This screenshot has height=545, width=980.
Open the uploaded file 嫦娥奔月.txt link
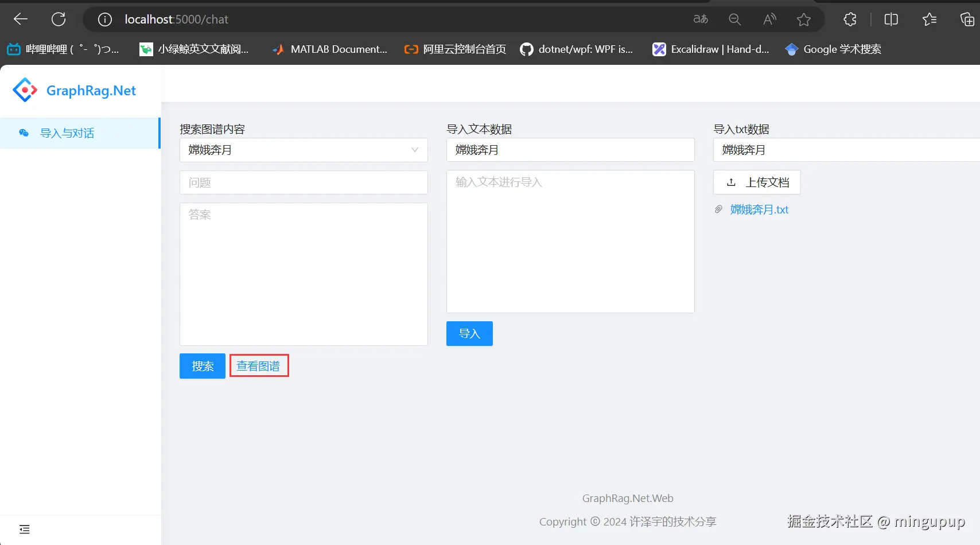(759, 209)
